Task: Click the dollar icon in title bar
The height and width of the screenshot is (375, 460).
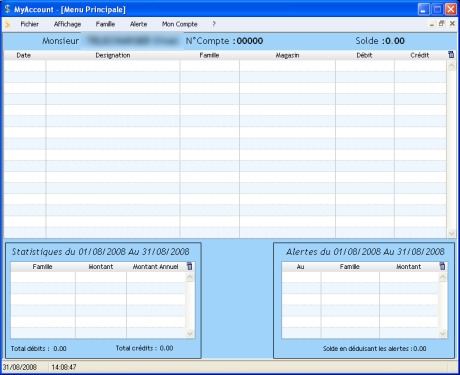Action: pyautogui.click(x=7, y=9)
